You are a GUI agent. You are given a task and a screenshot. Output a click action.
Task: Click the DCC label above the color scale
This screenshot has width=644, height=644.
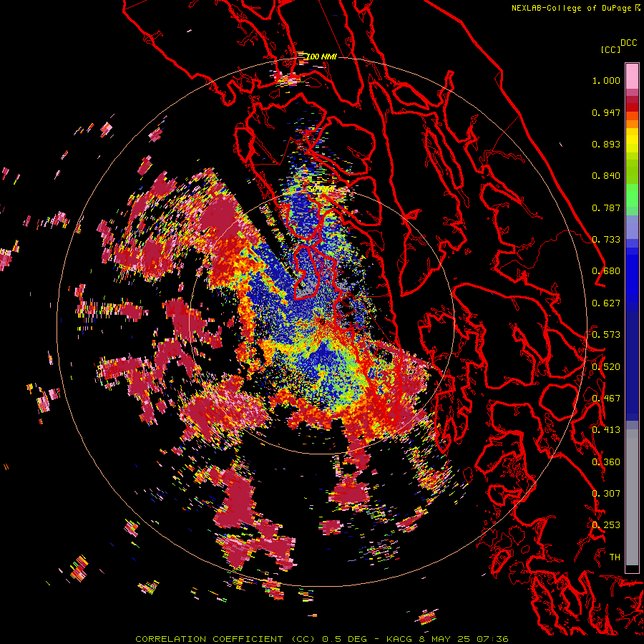click(628, 43)
